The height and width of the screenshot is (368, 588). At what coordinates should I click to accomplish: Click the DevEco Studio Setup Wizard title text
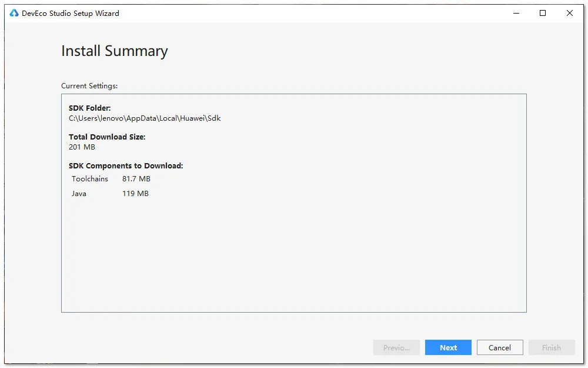point(71,13)
